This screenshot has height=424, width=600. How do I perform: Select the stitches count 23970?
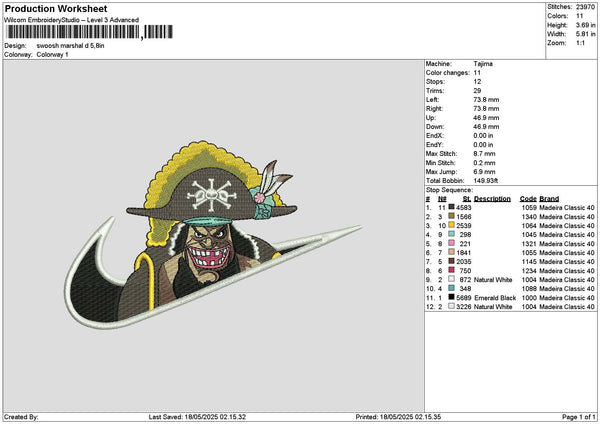[585, 7]
